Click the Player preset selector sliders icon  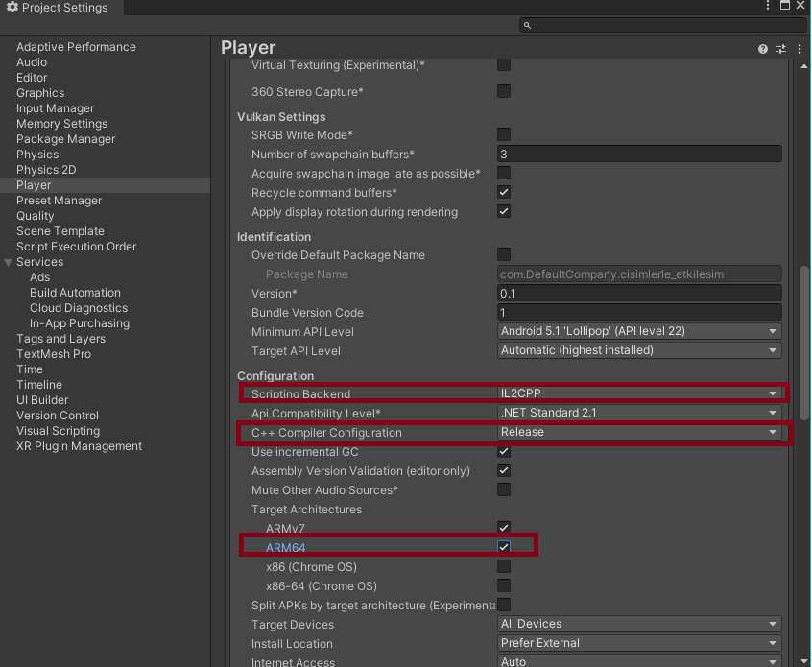[x=781, y=49]
